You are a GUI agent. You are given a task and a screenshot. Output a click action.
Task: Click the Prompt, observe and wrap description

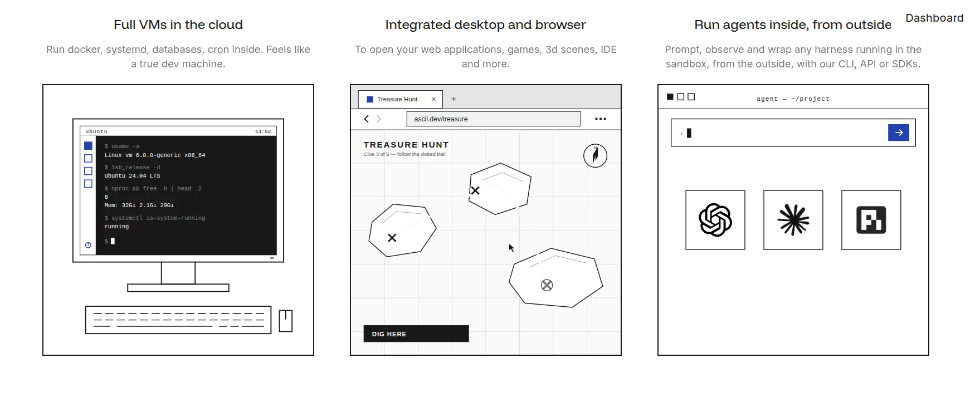793,57
